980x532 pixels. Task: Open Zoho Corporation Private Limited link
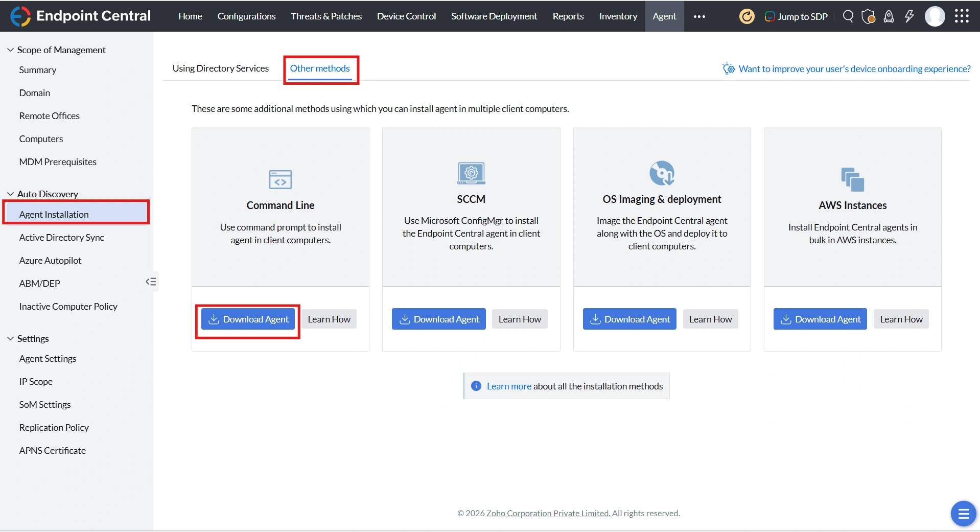549,513
